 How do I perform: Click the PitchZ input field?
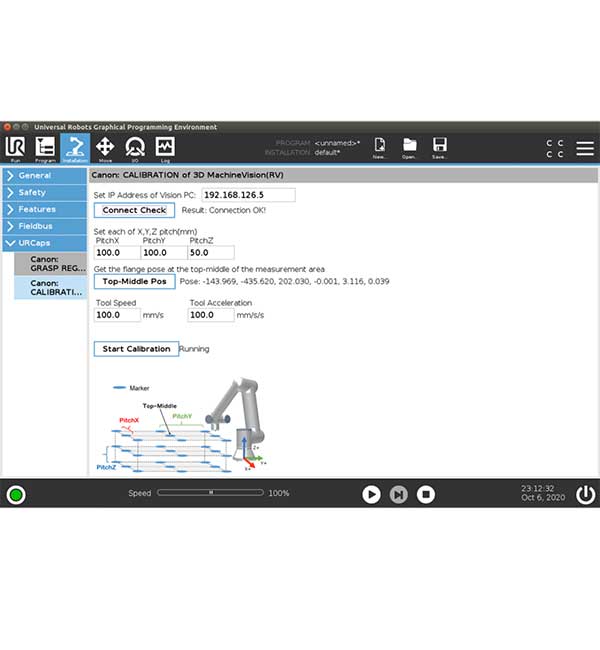(x=211, y=252)
